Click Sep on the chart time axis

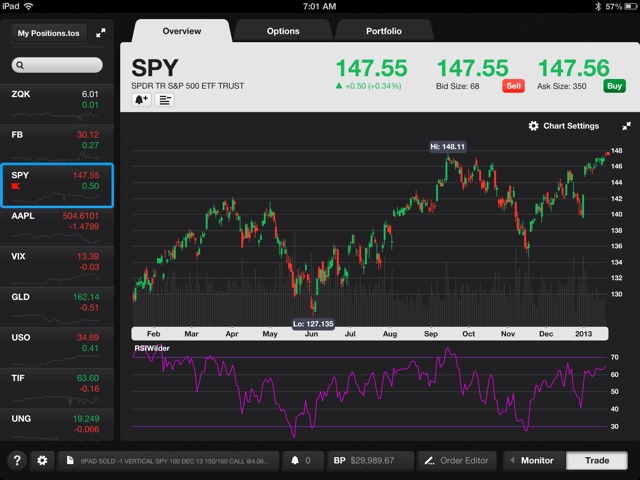tap(431, 334)
